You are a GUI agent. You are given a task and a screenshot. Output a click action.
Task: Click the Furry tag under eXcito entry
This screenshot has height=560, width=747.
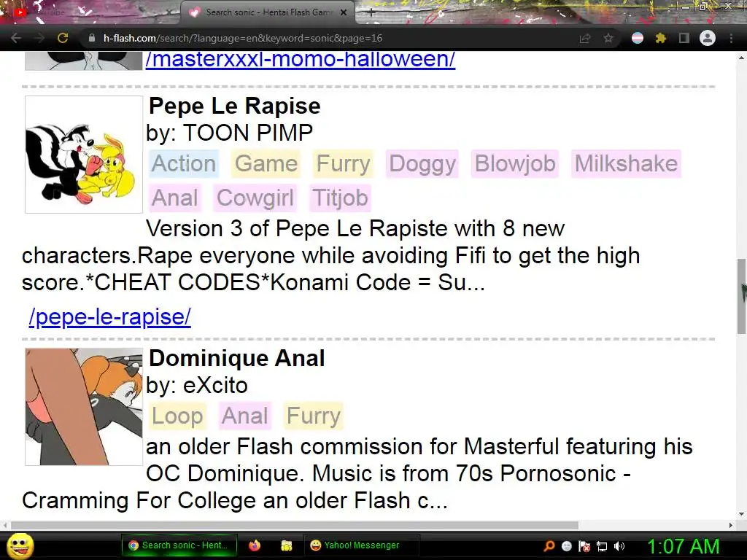(314, 416)
